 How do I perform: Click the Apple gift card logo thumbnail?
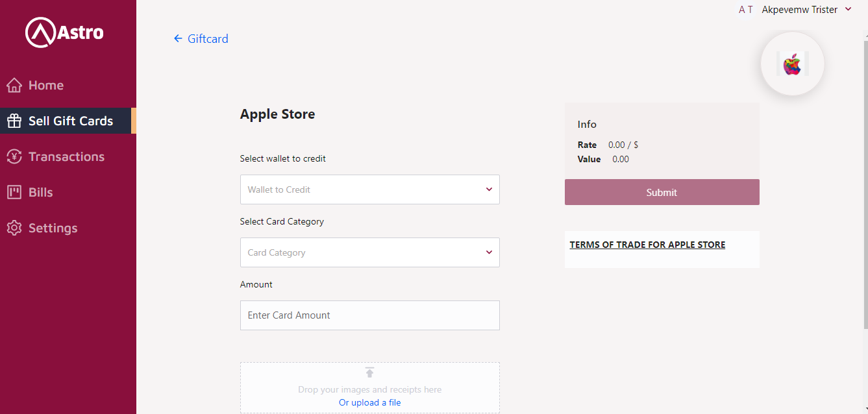point(792,64)
